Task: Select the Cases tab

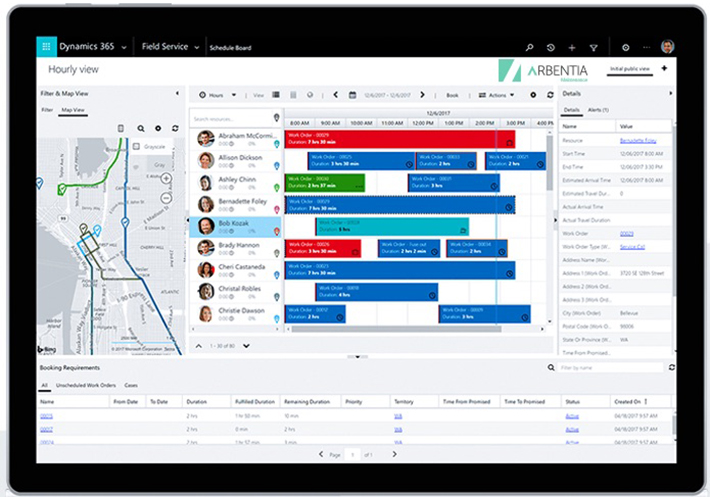Action: coord(131,385)
